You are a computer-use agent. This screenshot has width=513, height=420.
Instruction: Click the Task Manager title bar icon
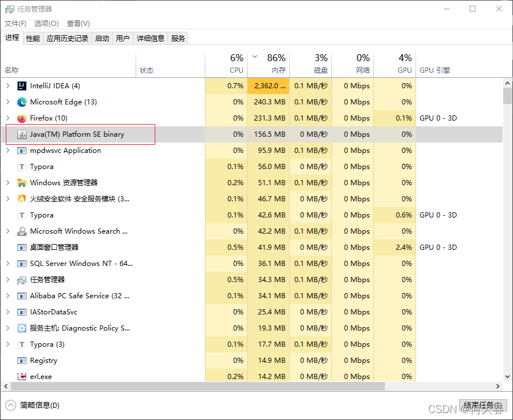point(9,9)
